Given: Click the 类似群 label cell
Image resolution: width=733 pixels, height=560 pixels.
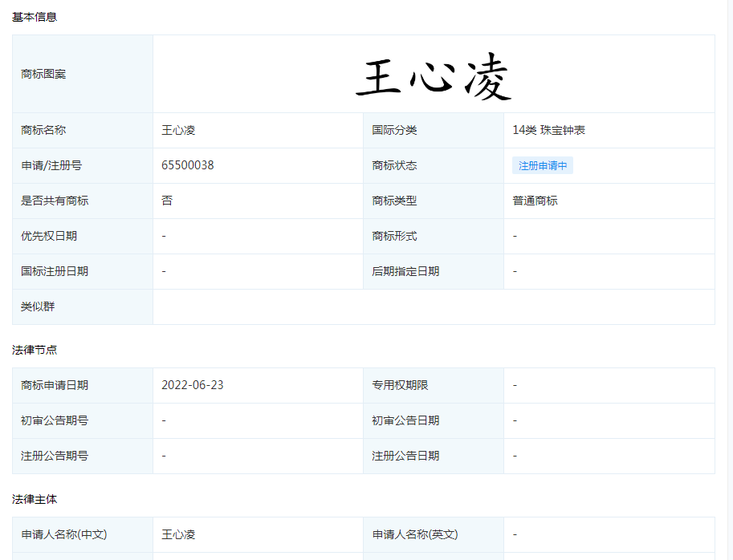Looking at the screenshot, I should click(38, 306).
